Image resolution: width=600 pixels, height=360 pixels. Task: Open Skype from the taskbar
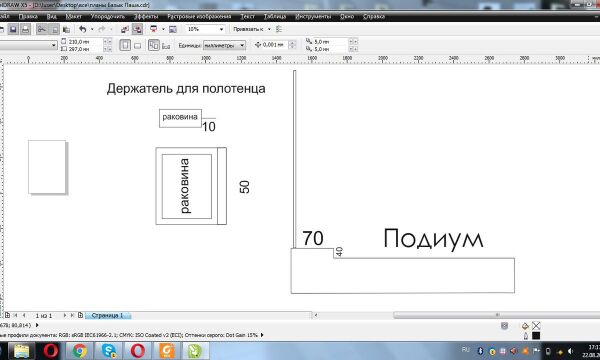pyautogui.click(x=109, y=351)
